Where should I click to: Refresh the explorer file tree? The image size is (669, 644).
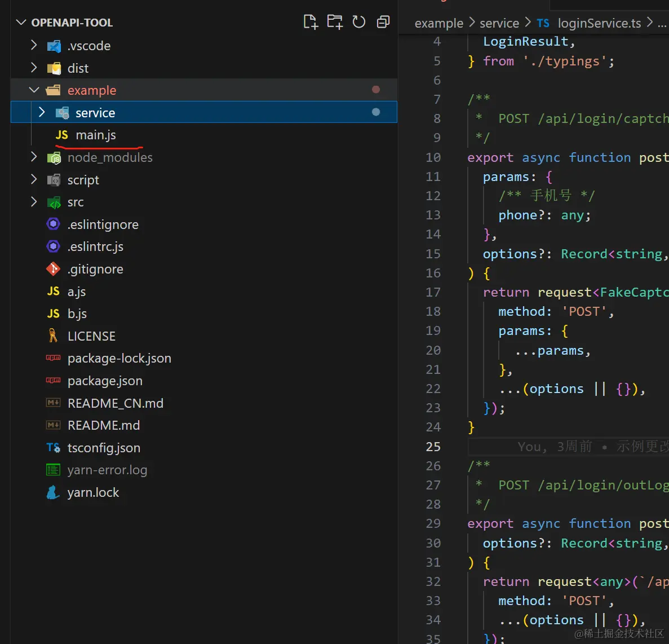(x=359, y=22)
